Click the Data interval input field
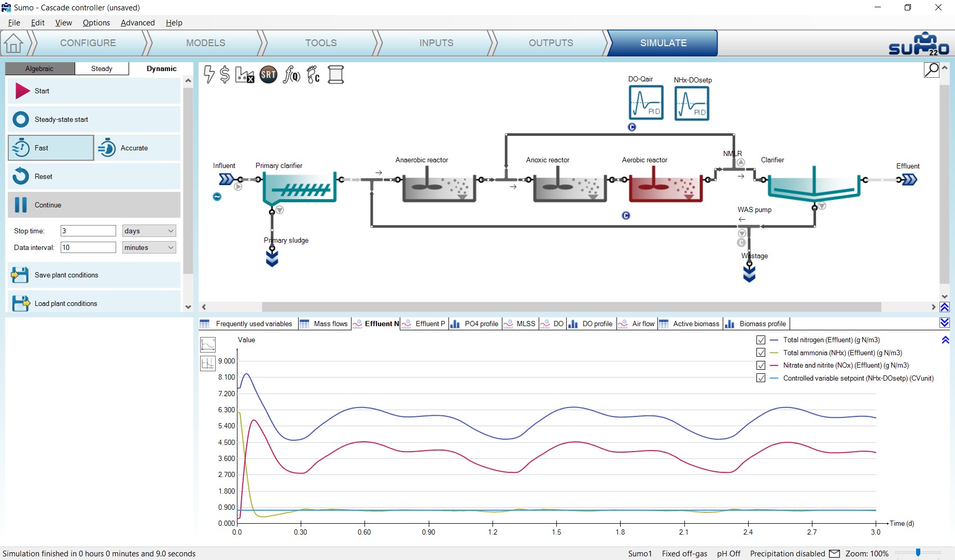The image size is (955, 560). 88,247
